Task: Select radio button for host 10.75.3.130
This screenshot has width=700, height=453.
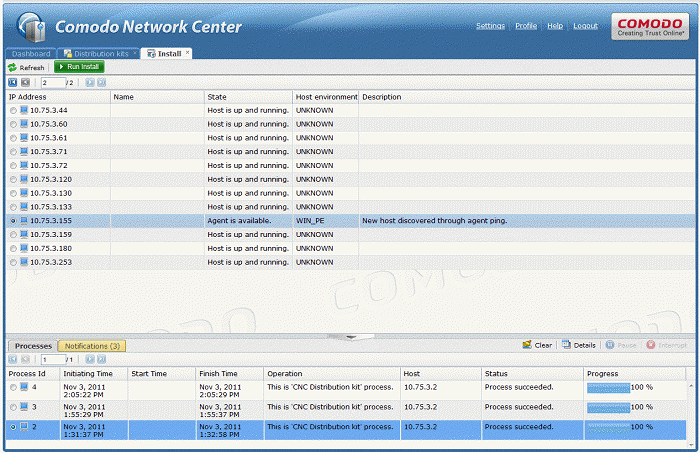Action: coord(13,194)
